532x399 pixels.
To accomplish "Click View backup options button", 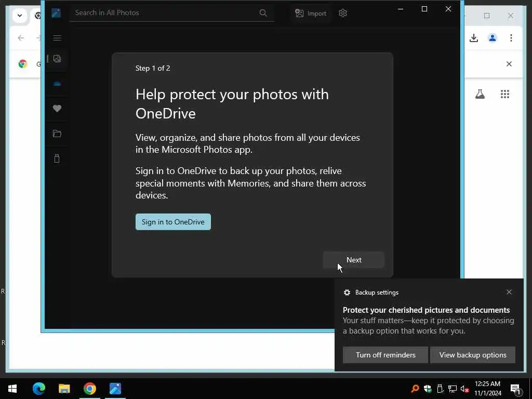I will pyautogui.click(x=473, y=355).
